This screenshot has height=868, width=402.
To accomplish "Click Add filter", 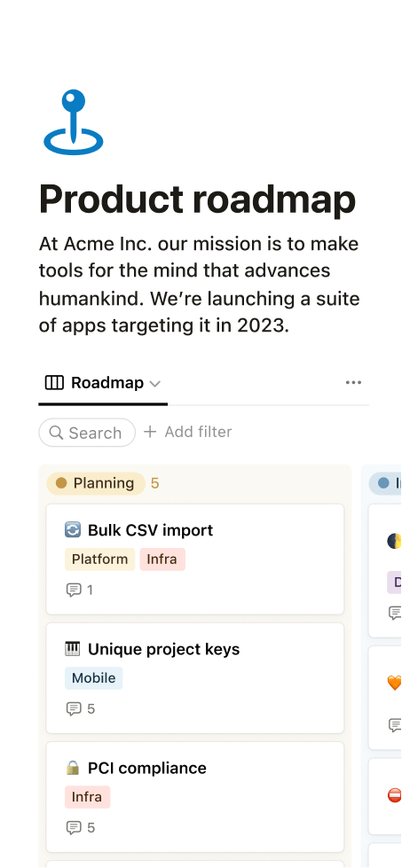I will pyautogui.click(x=188, y=432).
